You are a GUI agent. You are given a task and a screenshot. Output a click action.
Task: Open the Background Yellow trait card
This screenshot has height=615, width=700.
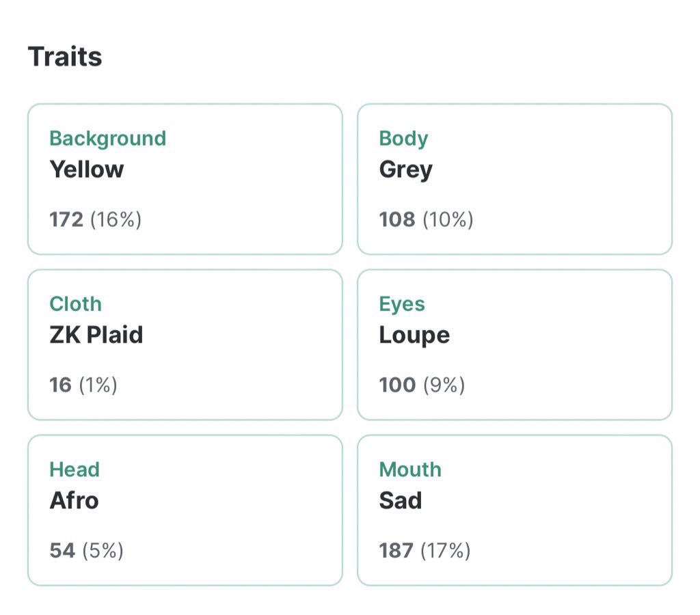(185, 179)
